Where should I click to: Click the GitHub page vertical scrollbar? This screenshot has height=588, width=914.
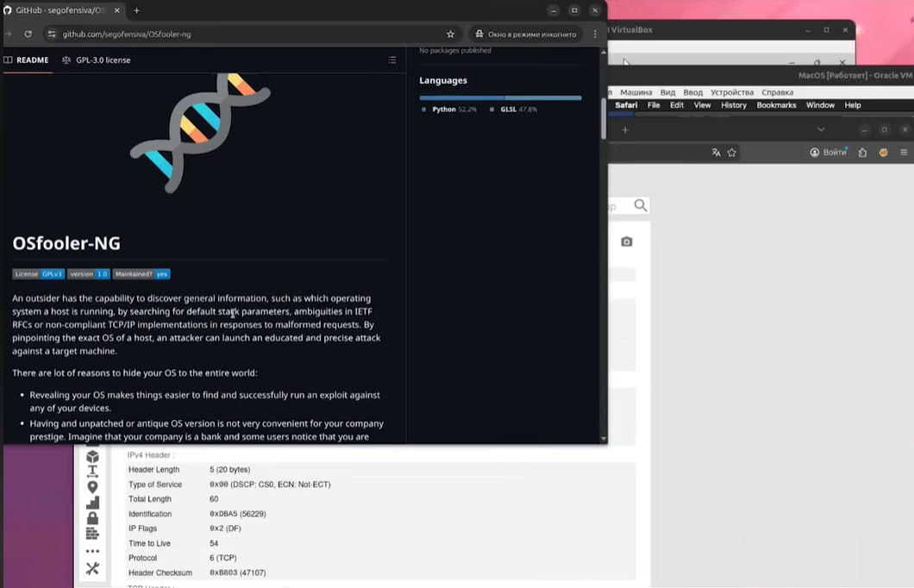pyautogui.click(x=603, y=118)
